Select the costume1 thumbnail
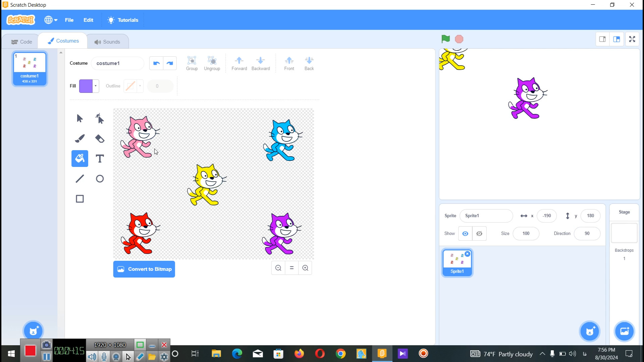The image size is (644, 362). pyautogui.click(x=30, y=69)
